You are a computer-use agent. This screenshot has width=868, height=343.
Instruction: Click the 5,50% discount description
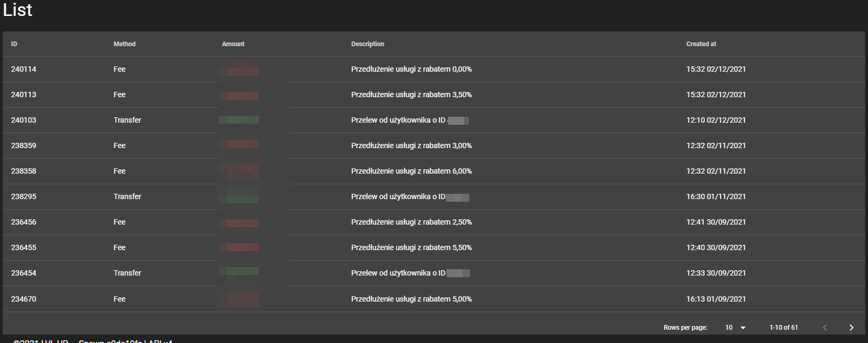pyautogui.click(x=411, y=247)
